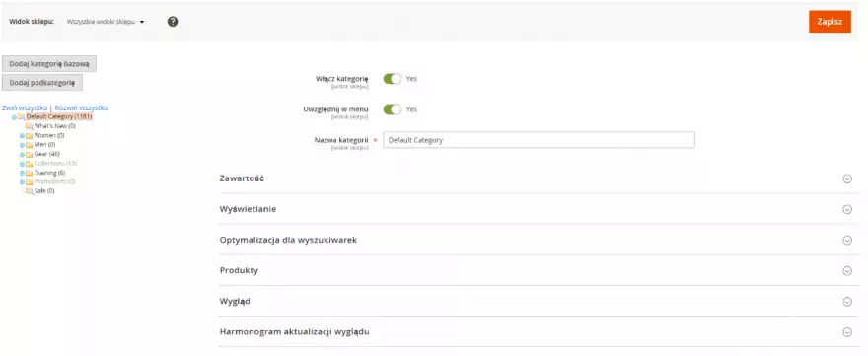Screen dimensions: 868x356
Task: Expand the Training tree node
Action: coord(22,173)
